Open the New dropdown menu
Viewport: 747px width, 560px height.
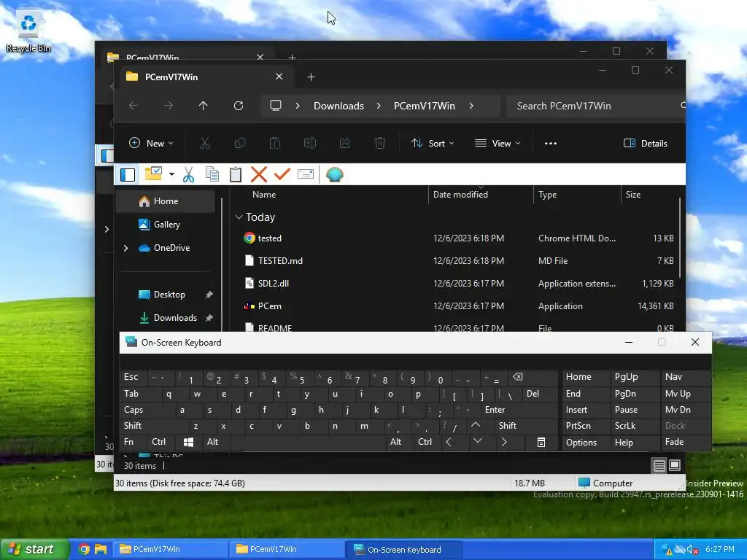point(152,144)
